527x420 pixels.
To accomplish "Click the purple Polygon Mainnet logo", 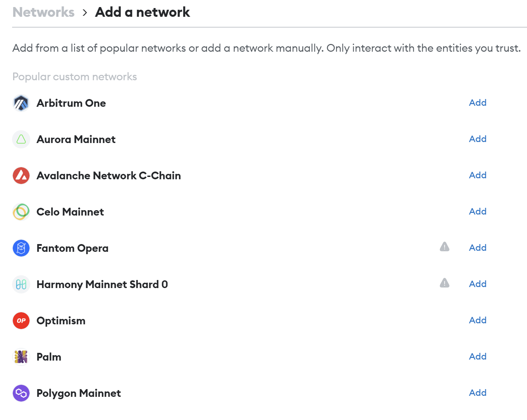I will click(21, 393).
